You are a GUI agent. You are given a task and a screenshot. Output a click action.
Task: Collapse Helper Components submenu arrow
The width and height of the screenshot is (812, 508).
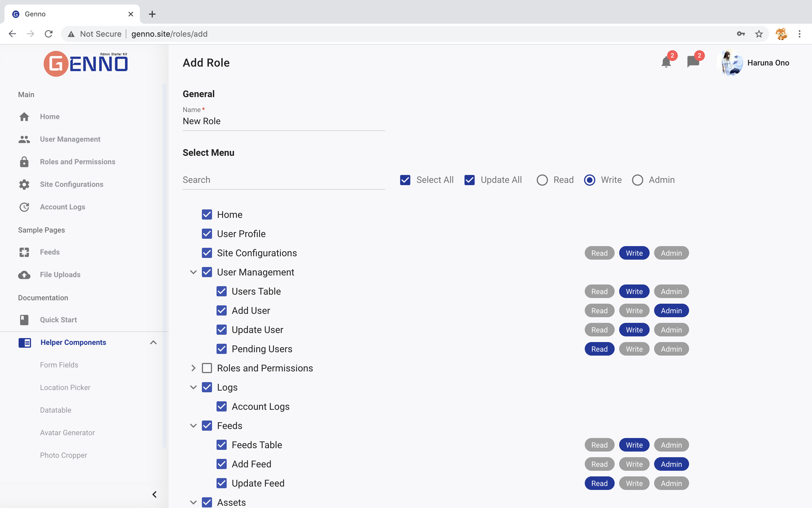[153, 342]
